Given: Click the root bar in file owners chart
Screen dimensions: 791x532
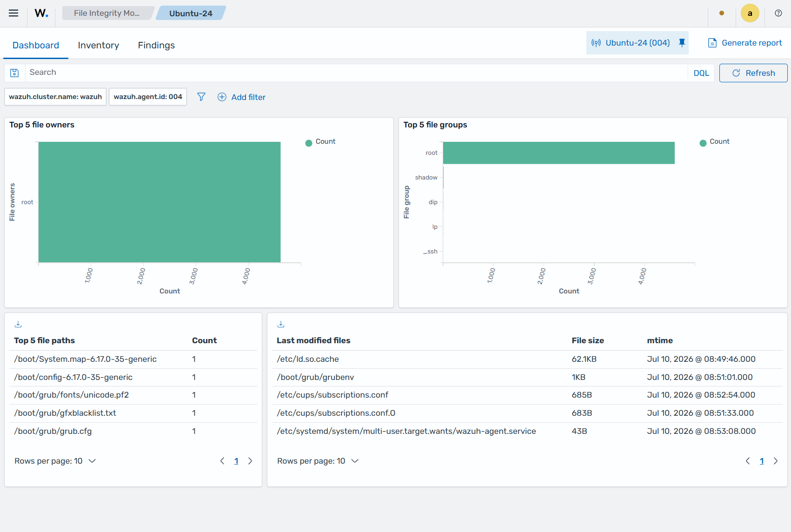Looking at the screenshot, I should point(160,202).
